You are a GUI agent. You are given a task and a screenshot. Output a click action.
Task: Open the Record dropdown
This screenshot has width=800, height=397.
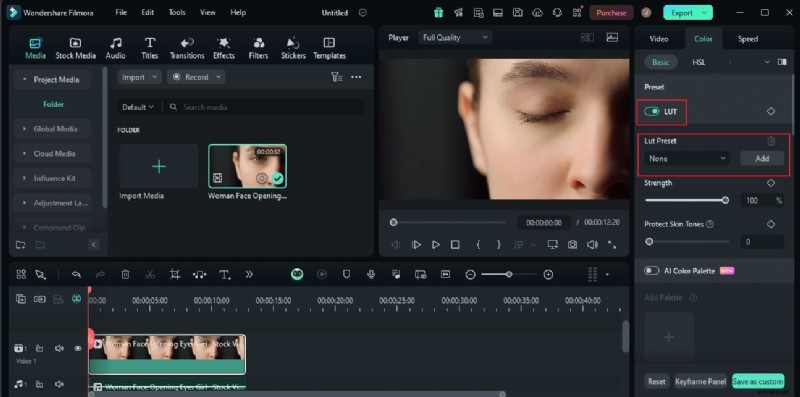pyautogui.click(x=196, y=77)
